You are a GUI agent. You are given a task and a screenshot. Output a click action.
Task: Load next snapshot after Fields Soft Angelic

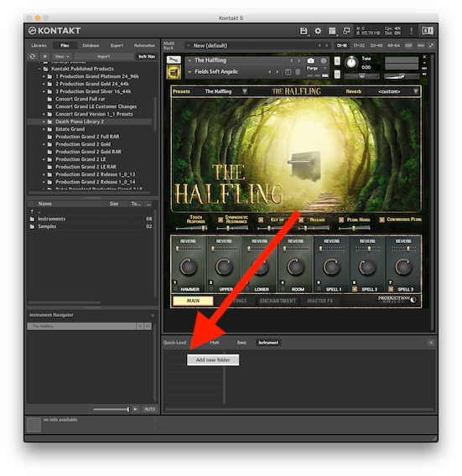click(x=277, y=72)
